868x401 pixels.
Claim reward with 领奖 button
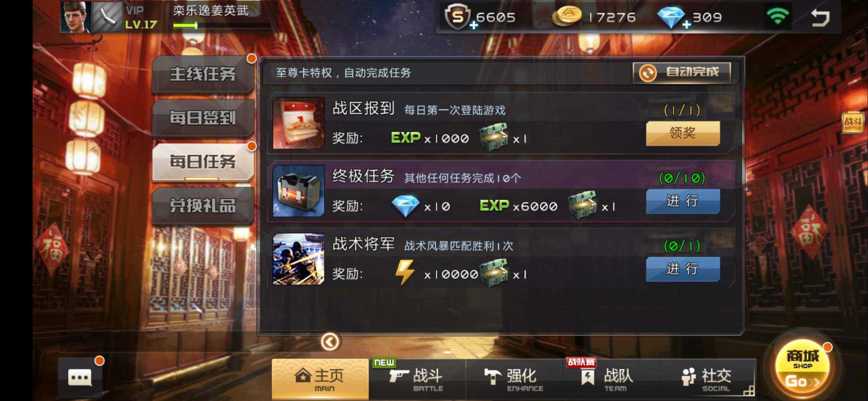pyautogui.click(x=683, y=133)
